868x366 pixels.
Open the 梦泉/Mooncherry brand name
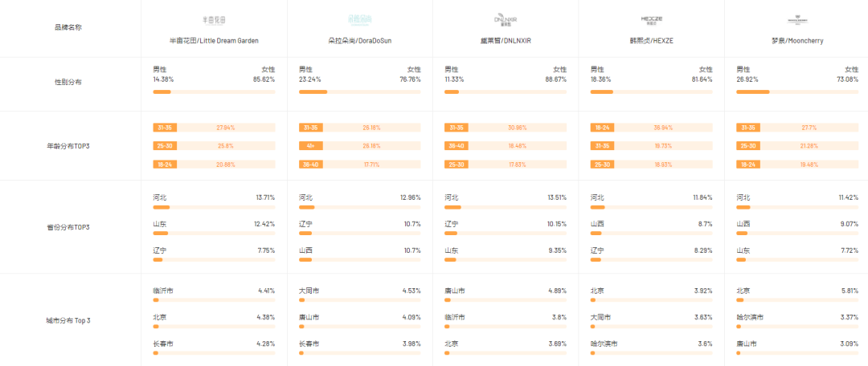tap(796, 40)
